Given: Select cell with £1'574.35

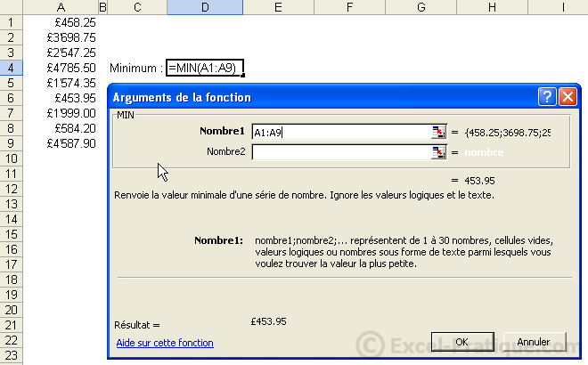Looking at the screenshot, I should tap(61, 83).
